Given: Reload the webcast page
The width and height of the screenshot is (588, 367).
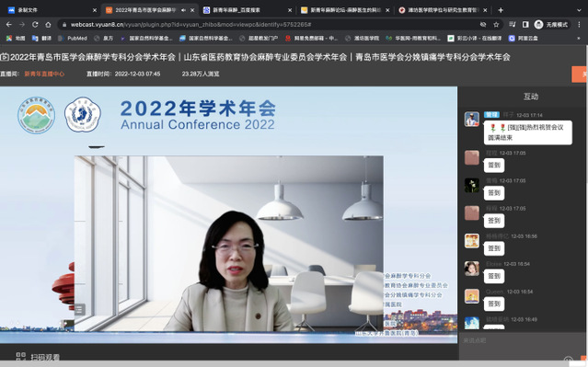Looking at the screenshot, I should click(x=35, y=24).
